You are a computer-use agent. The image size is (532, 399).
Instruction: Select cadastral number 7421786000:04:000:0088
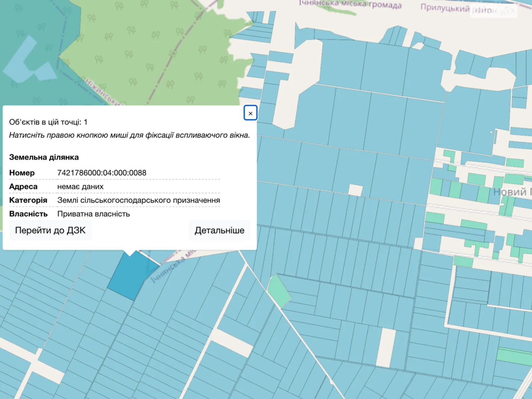click(102, 173)
